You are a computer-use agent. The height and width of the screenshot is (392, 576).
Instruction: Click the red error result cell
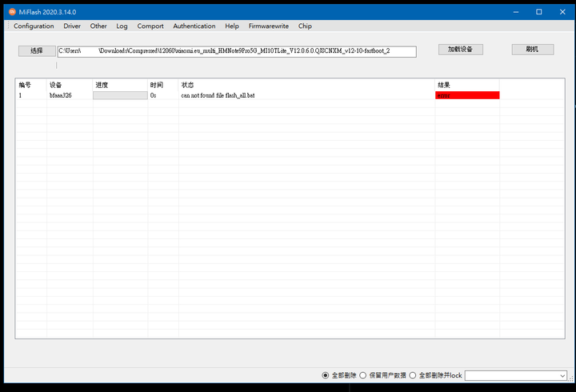467,95
